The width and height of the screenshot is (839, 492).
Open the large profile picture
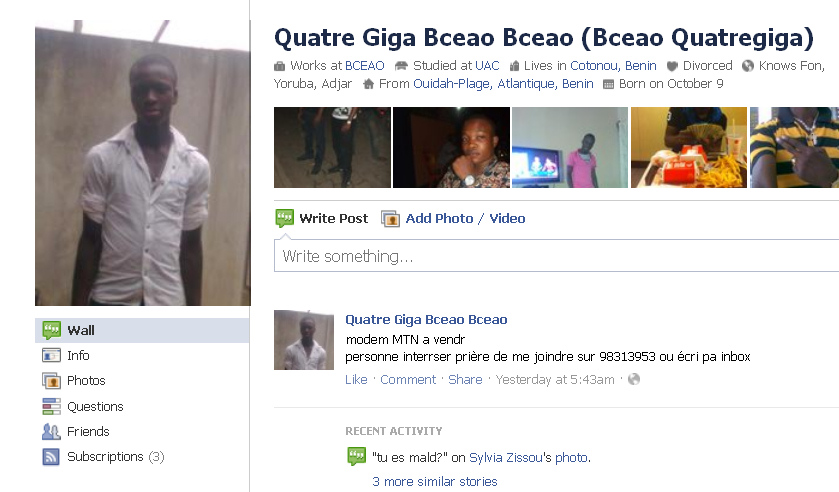point(143,163)
